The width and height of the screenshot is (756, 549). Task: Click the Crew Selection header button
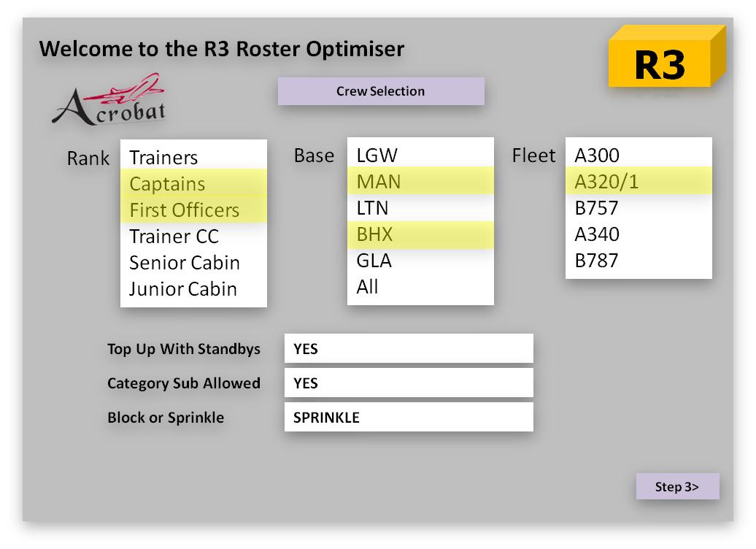point(380,91)
